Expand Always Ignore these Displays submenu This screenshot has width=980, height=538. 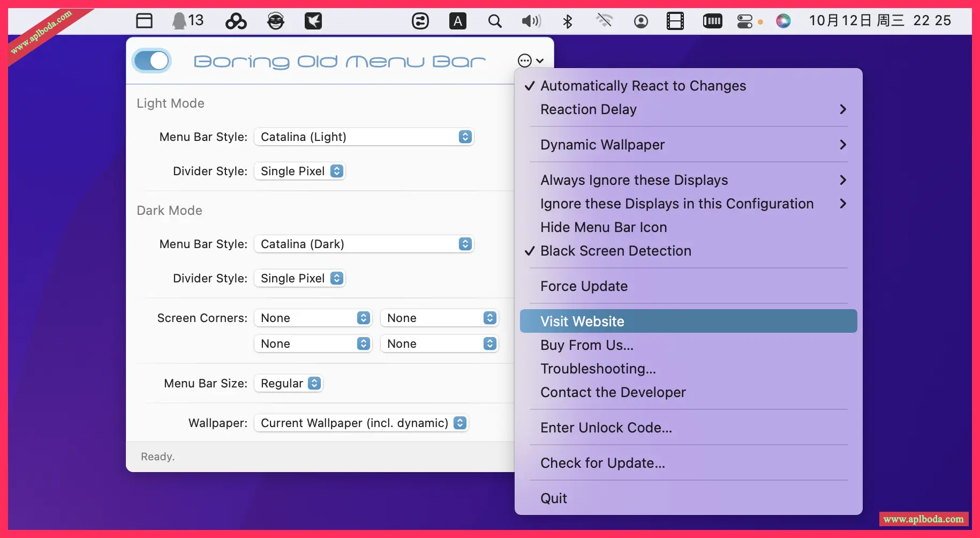689,180
